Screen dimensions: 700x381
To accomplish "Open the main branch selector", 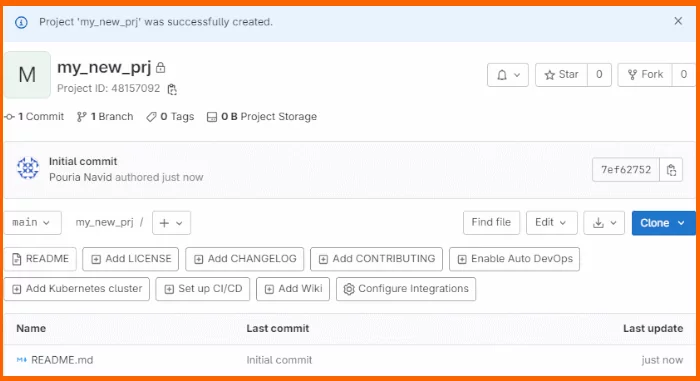I will coord(32,222).
